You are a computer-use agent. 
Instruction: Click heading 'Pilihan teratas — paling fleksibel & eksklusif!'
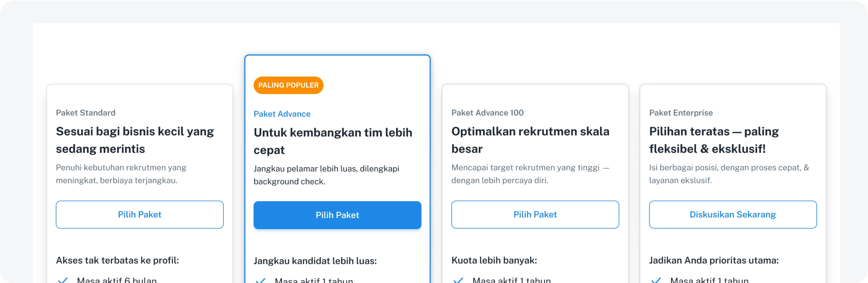click(714, 140)
